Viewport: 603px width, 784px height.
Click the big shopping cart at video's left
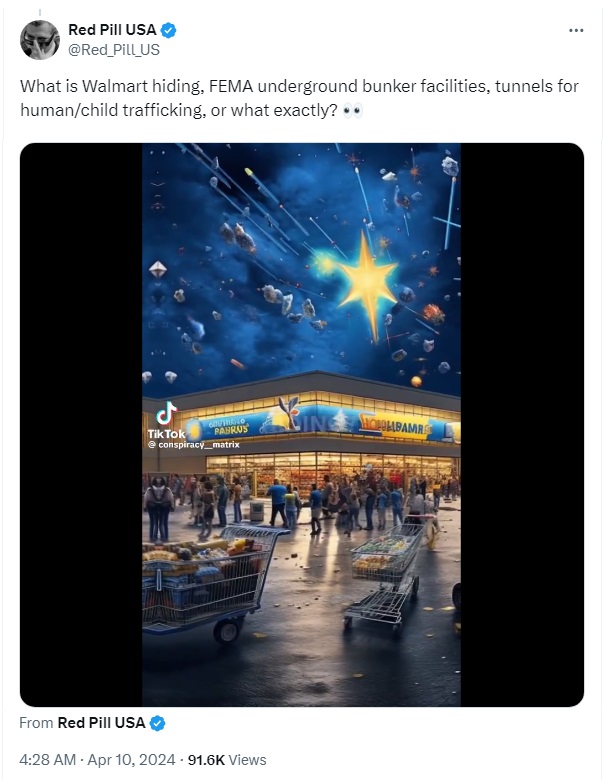pos(209,585)
